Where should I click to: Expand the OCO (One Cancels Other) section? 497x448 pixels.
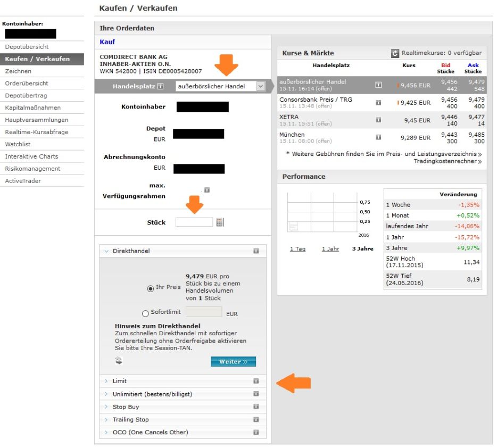click(183, 432)
